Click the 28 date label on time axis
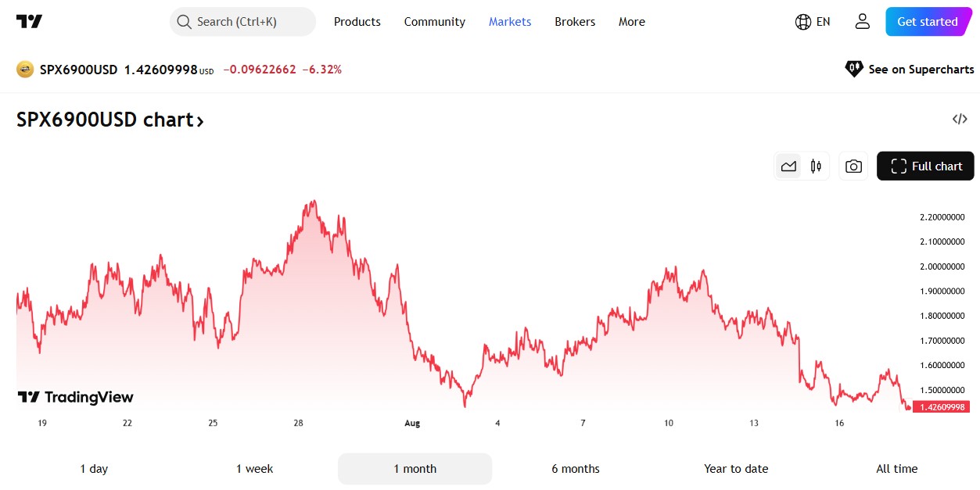The width and height of the screenshot is (980, 490). [298, 423]
